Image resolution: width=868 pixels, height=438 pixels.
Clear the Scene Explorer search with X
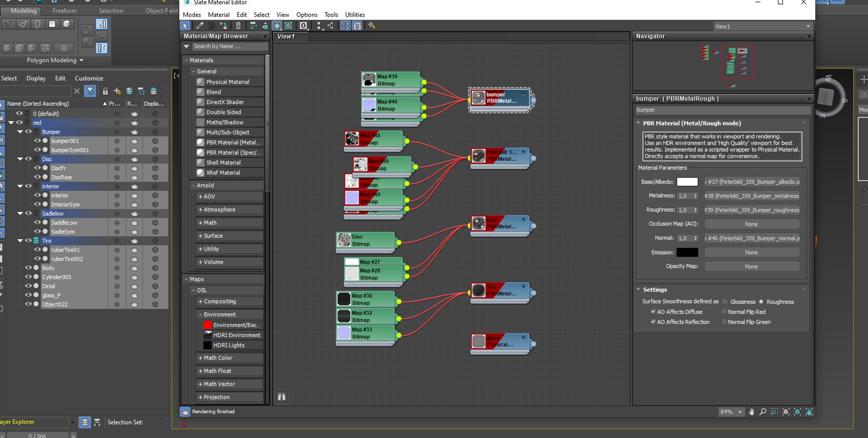point(77,91)
